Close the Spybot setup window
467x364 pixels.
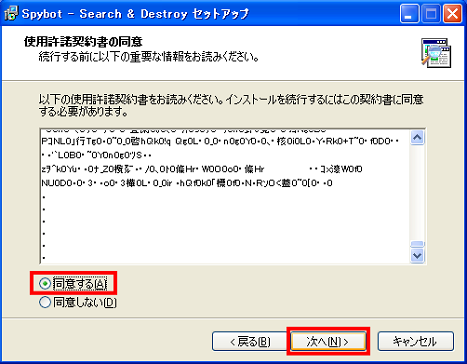[452, 14]
